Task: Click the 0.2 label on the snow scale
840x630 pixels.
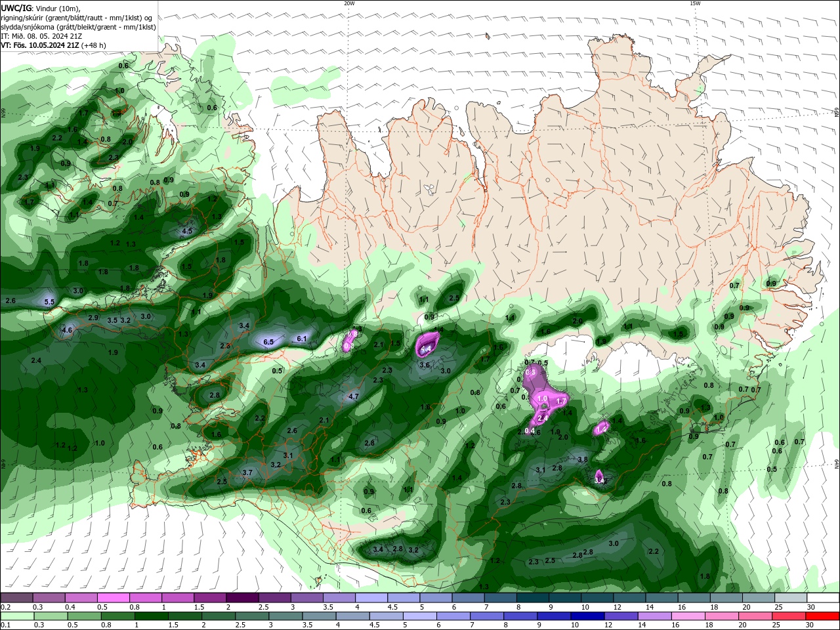Action: point(5,607)
